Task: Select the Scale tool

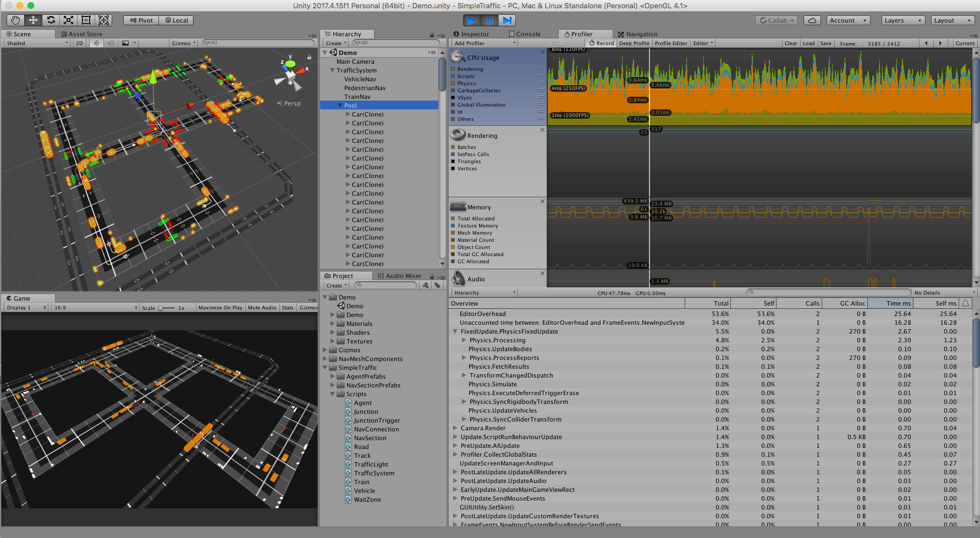Action: 68,20
